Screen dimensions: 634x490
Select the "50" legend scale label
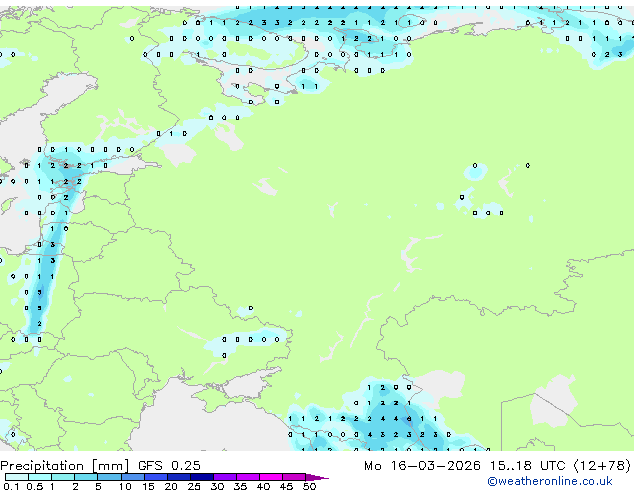309,486
